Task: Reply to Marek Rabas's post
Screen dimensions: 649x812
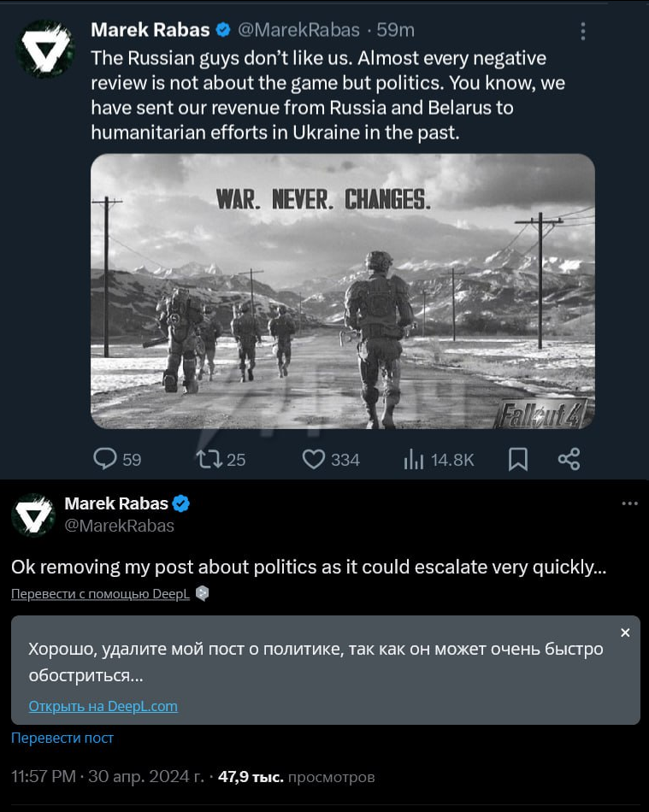Action: click(106, 459)
